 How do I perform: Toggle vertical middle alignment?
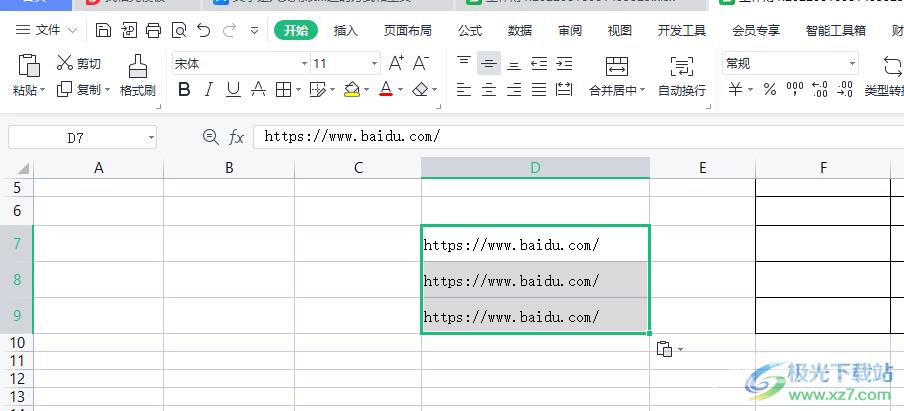pyautogui.click(x=489, y=63)
